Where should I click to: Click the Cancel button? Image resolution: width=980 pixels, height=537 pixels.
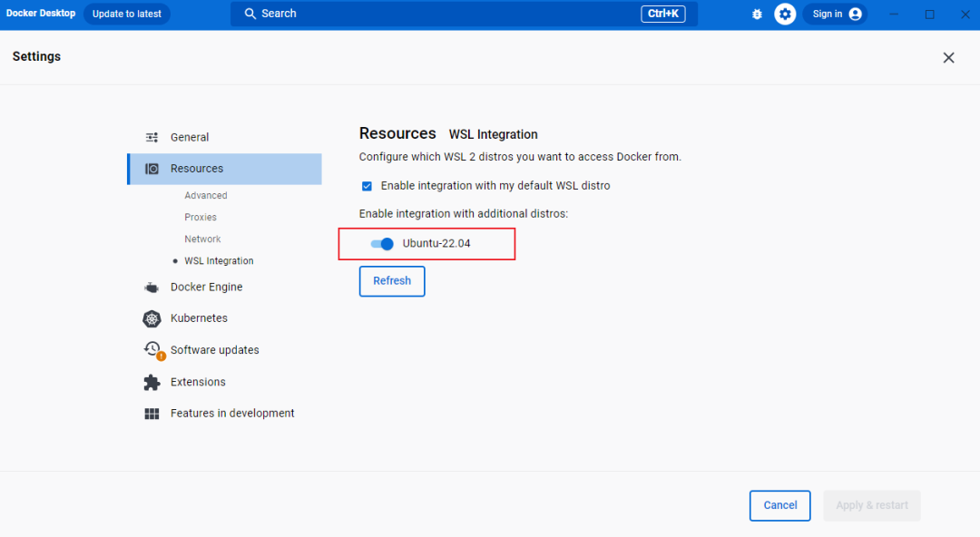780,506
